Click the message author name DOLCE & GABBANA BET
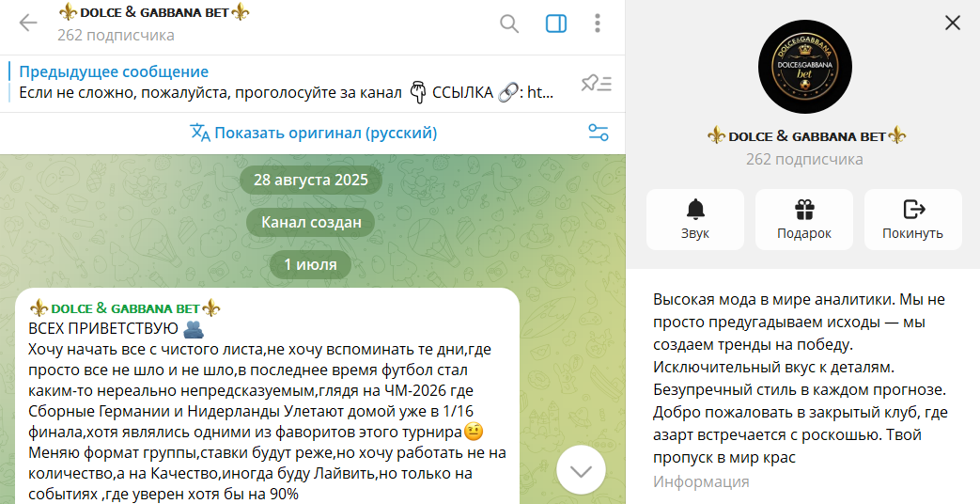 [x=125, y=308]
